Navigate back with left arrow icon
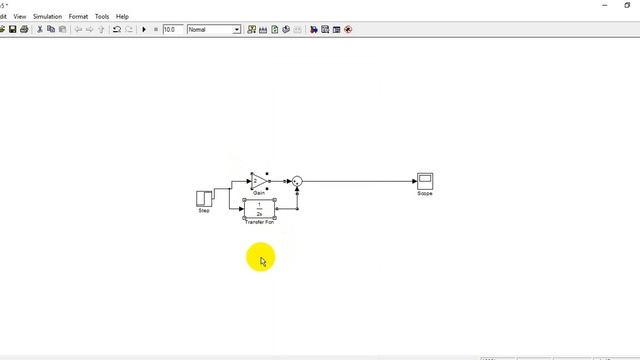 coord(78,29)
